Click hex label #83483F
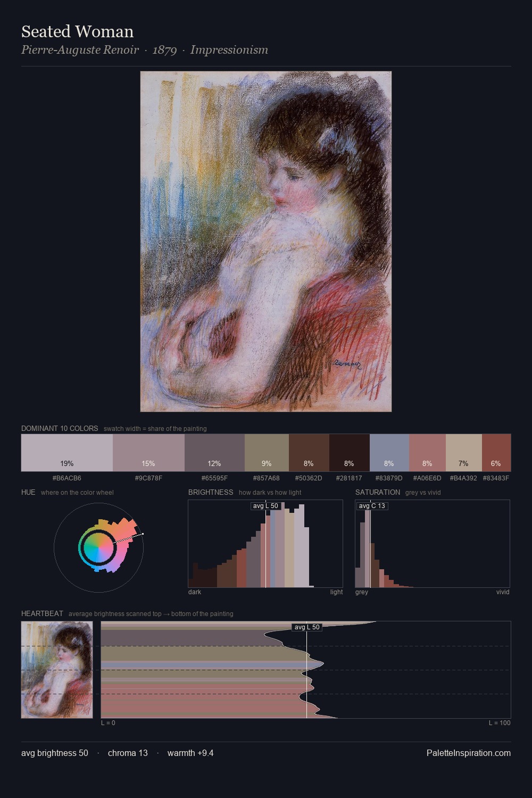This screenshot has width=532, height=798. point(496,478)
